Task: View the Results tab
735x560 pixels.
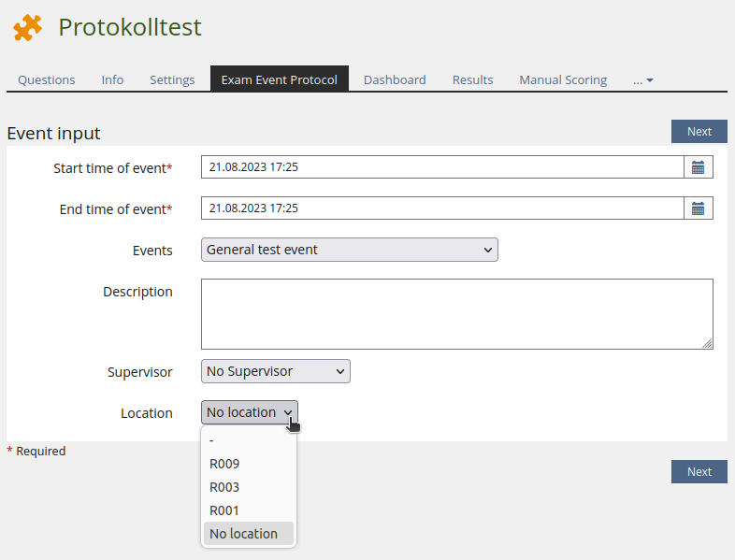Action: [472, 80]
